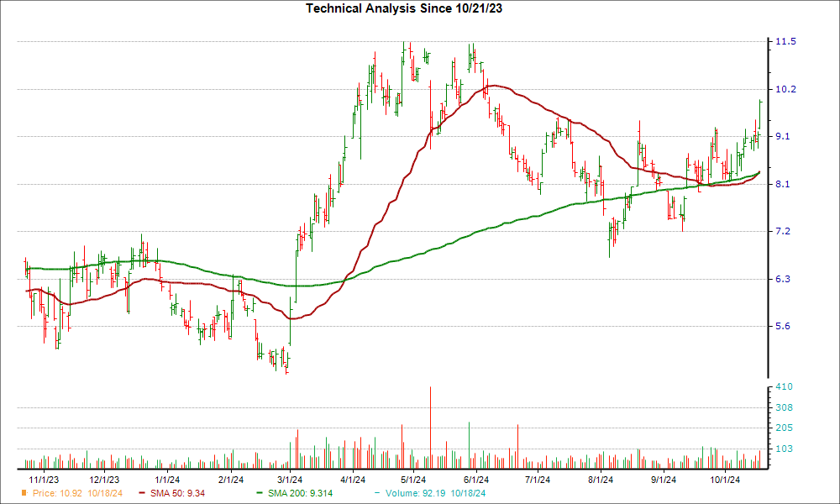Click the 8/1/24 date label

pos(600,480)
